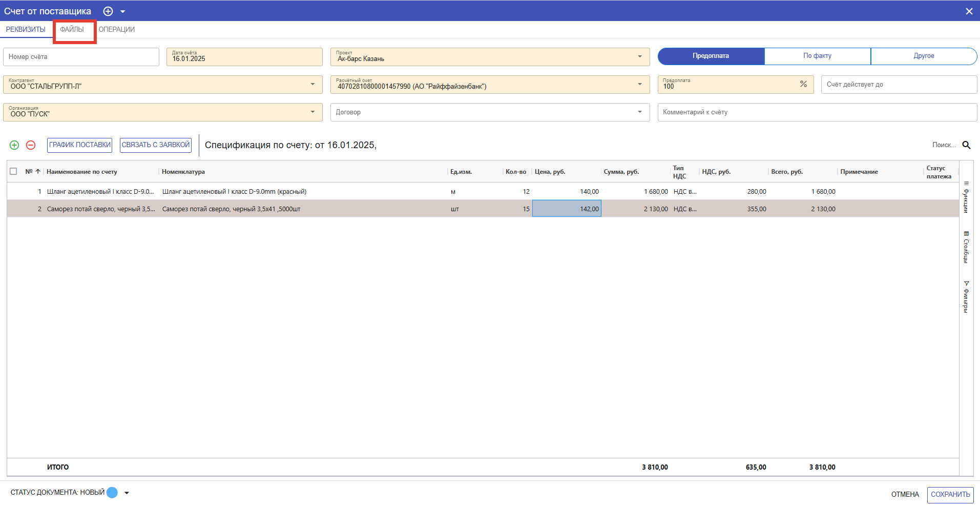Click the Номер счёта input field

pos(81,57)
